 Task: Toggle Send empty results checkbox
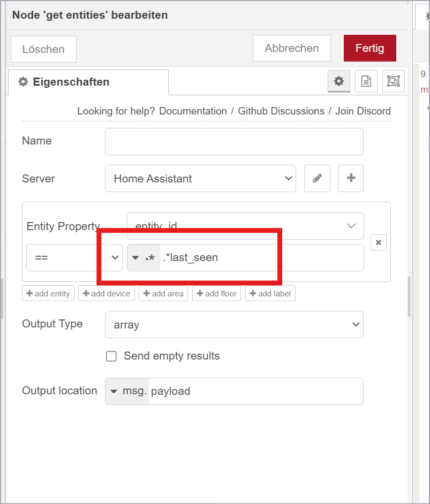(x=111, y=356)
